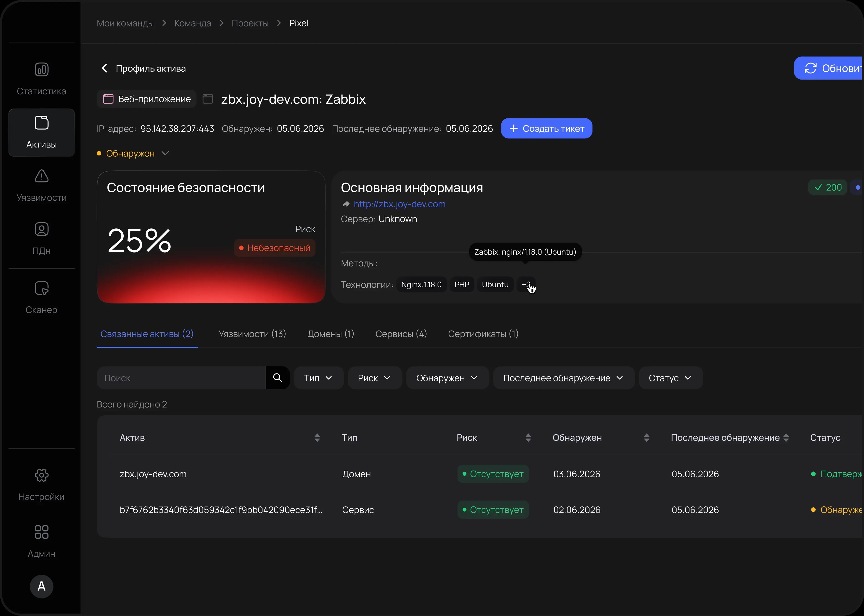
Task: Expand the Обнаружен status dropdown under IP-адрес
Action: pos(133,153)
